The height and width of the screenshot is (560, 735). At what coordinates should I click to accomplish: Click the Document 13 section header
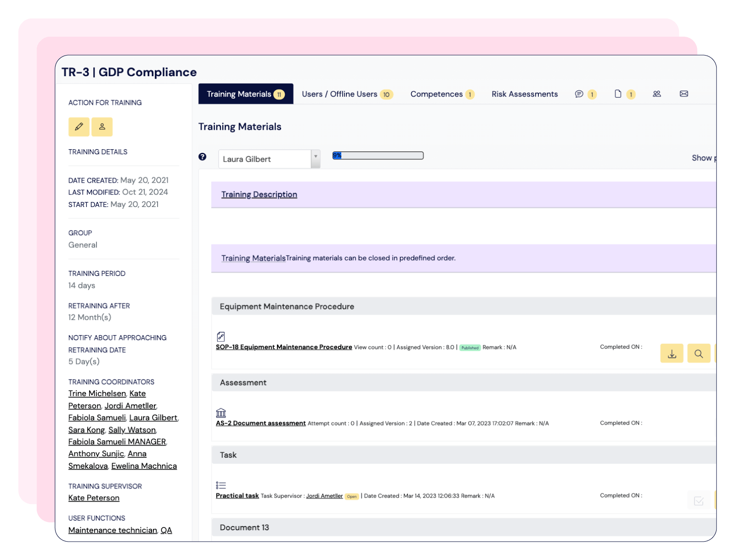tap(464, 528)
